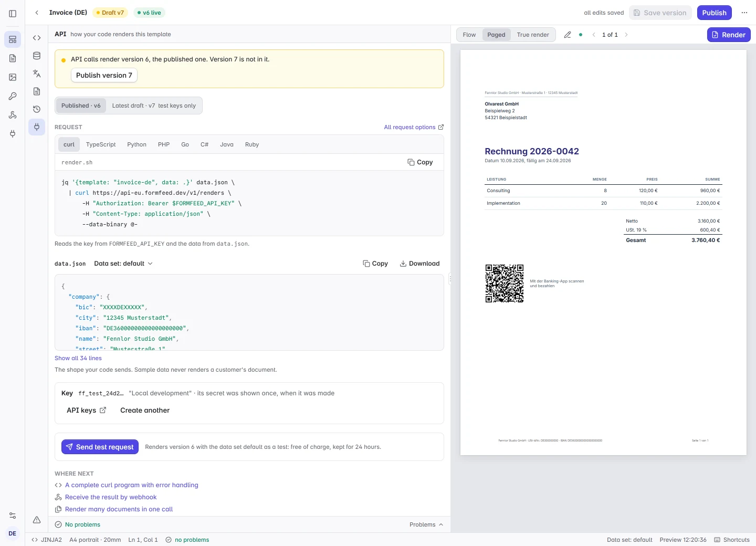Go to previous preview page arrow
The image size is (756, 546).
click(594, 35)
